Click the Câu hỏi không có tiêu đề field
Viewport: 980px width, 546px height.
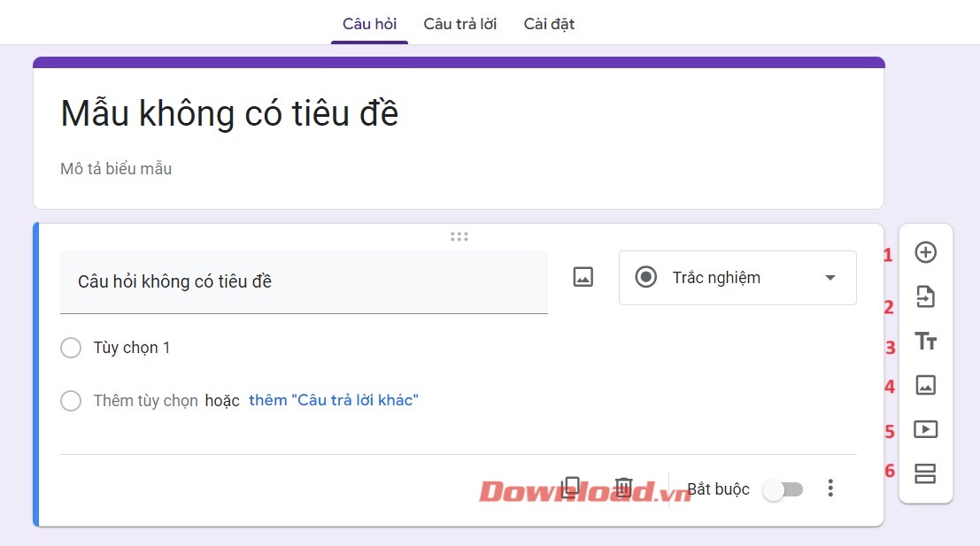(304, 281)
